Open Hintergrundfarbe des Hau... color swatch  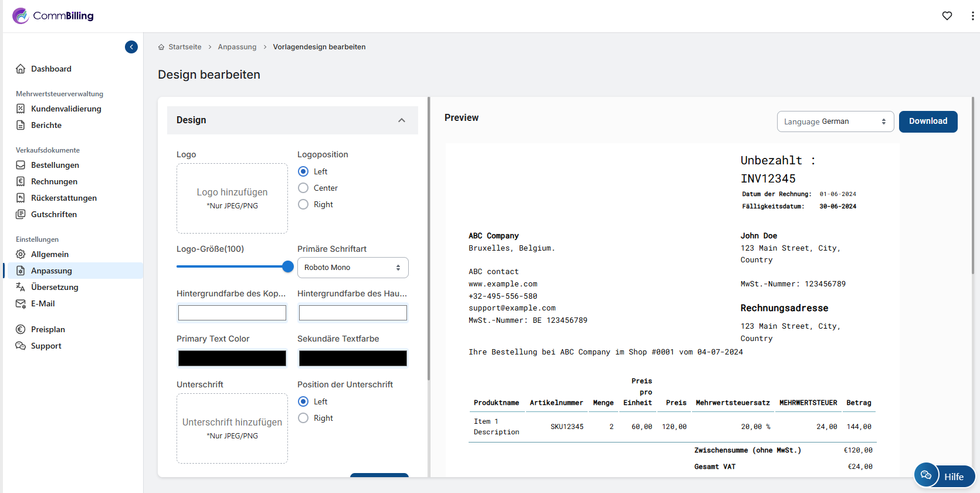coord(353,313)
